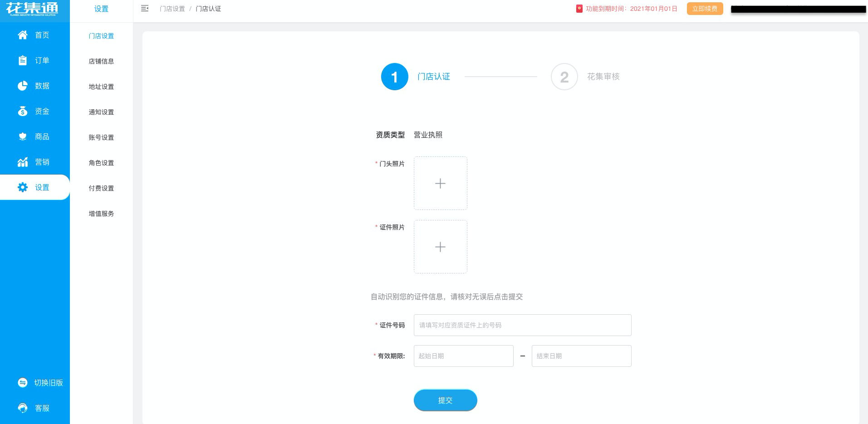
Task: Click the products flower icon
Action: 22,136
